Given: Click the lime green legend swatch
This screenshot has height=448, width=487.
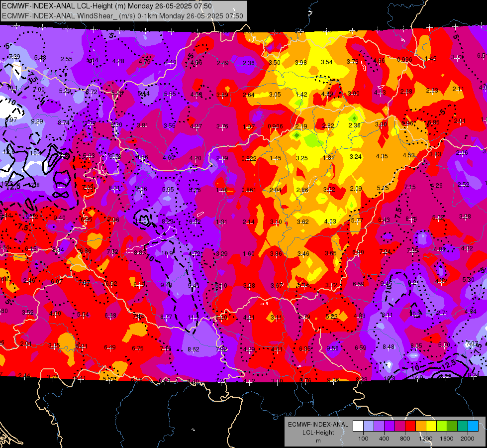Looking at the screenshot, I should pyautogui.click(x=442, y=426).
